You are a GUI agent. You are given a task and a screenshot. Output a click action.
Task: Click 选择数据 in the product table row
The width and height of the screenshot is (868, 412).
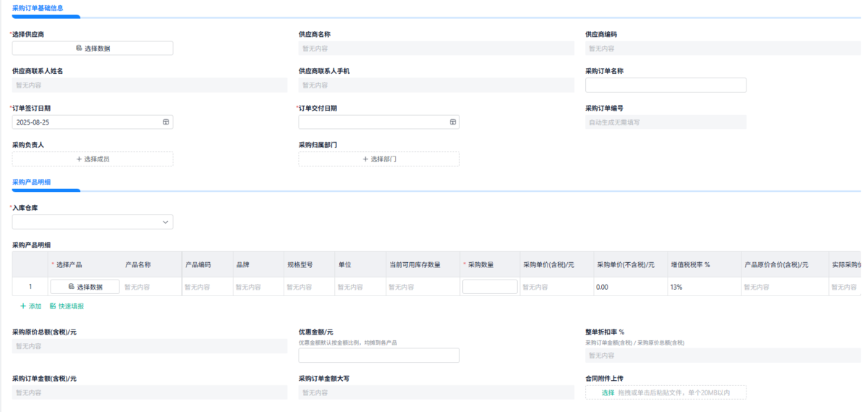tap(85, 287)
